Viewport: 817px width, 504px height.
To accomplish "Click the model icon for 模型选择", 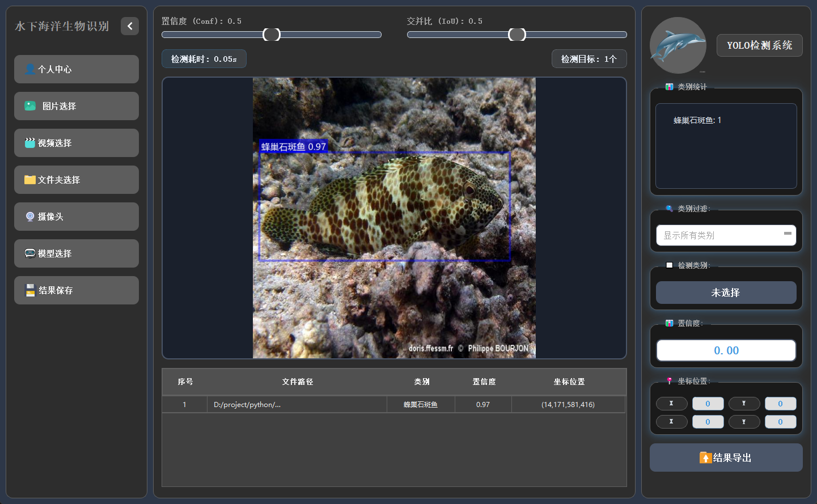I will (30, 253).
